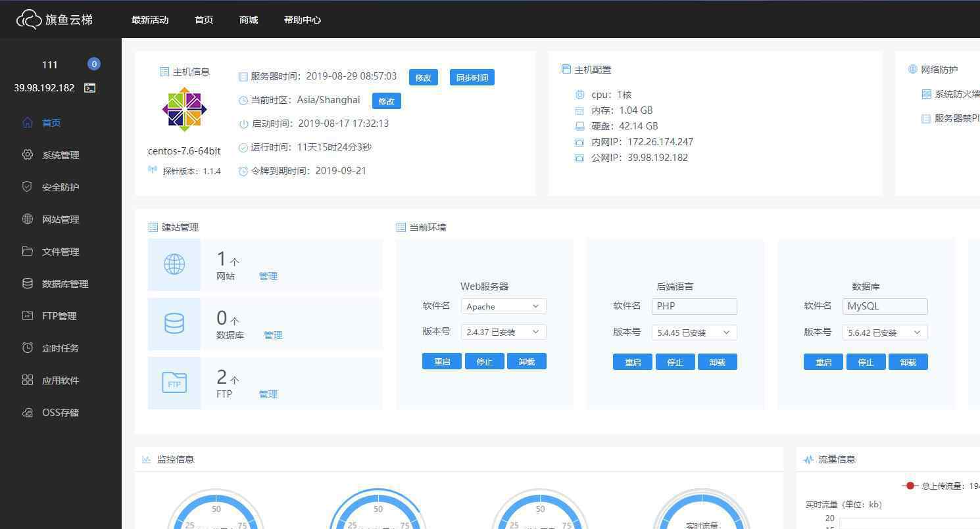This screenshot has width=980, height=529.
Task: Click 管理 link for 数据库
Action: [273, 335]
